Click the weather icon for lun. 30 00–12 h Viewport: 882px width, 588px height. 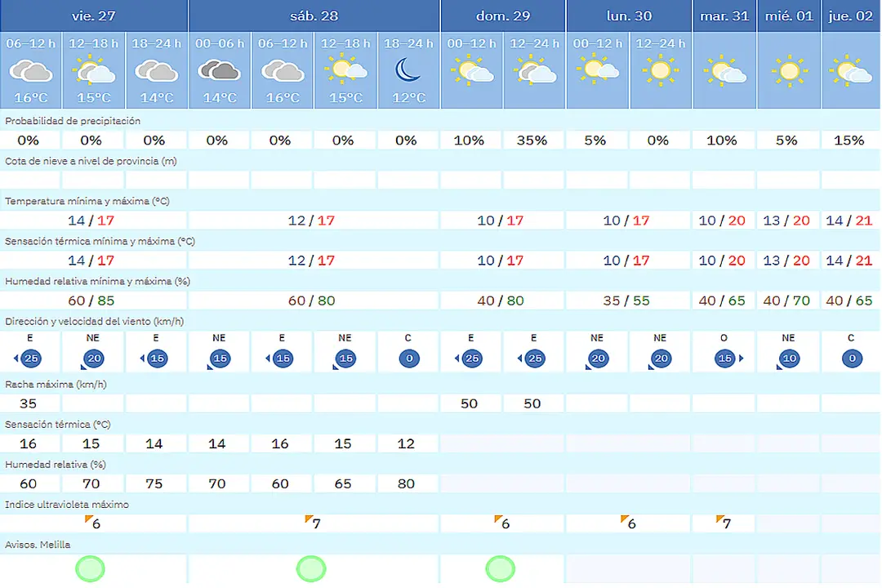(x=597, y=69)
